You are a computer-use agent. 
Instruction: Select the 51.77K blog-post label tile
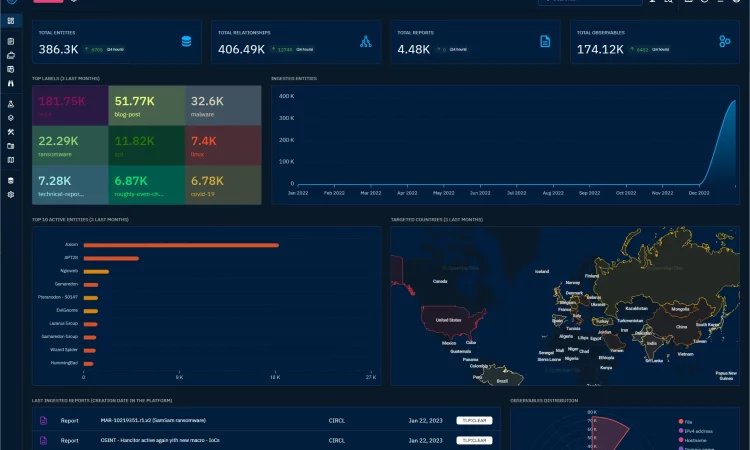coord(147,106)
